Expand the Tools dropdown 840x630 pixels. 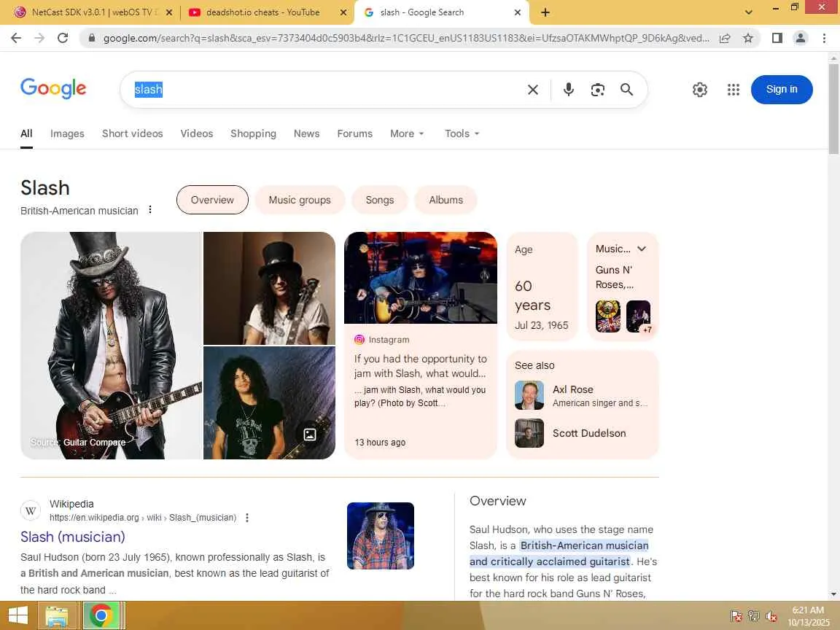tap(462, 133)
